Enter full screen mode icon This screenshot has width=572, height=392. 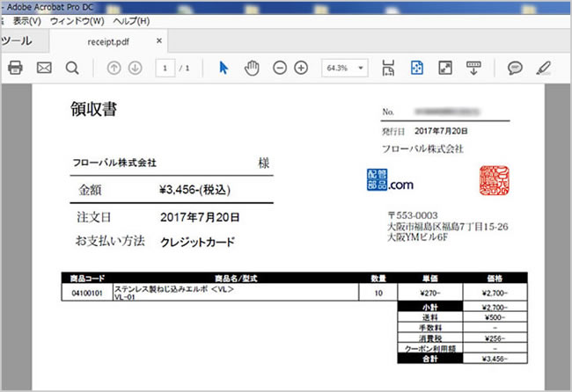click(x=445, y=68)
